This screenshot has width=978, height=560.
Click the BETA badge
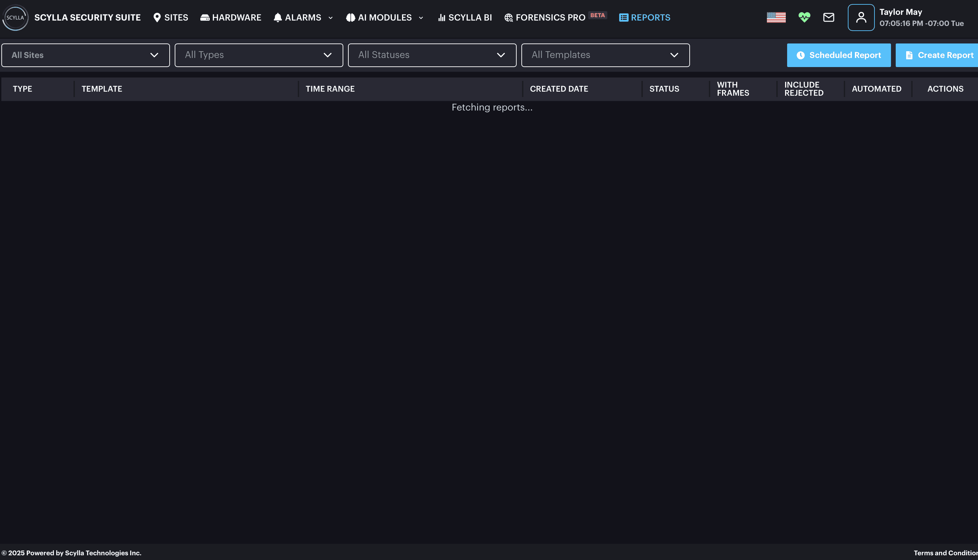coord(597,15)
